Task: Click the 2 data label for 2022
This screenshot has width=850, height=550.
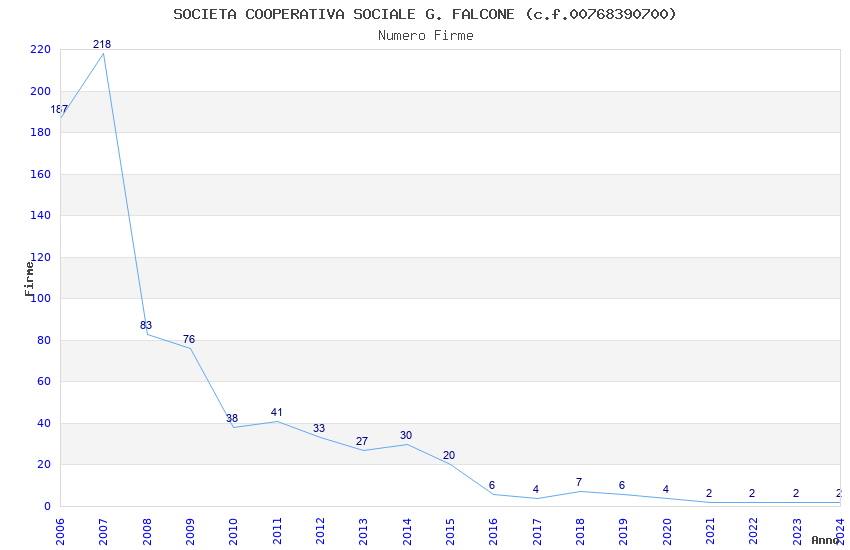Action: tap(752, 493)
